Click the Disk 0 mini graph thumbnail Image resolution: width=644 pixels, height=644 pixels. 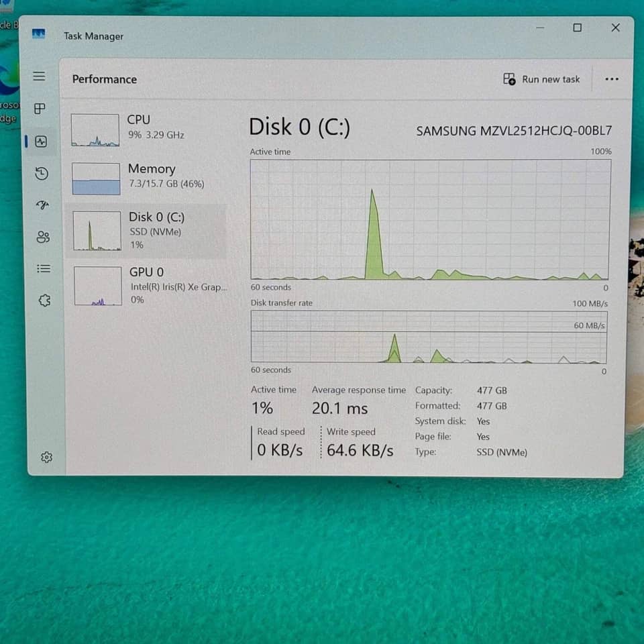pos(97,231)
